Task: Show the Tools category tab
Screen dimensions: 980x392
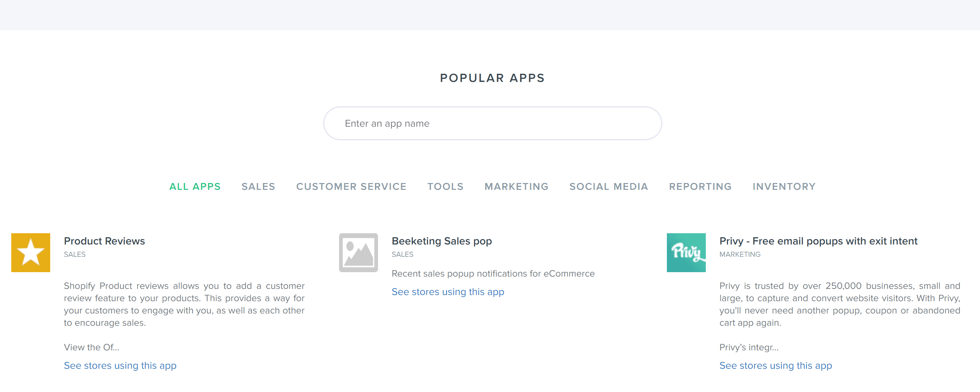Action: tap(445, 186)
